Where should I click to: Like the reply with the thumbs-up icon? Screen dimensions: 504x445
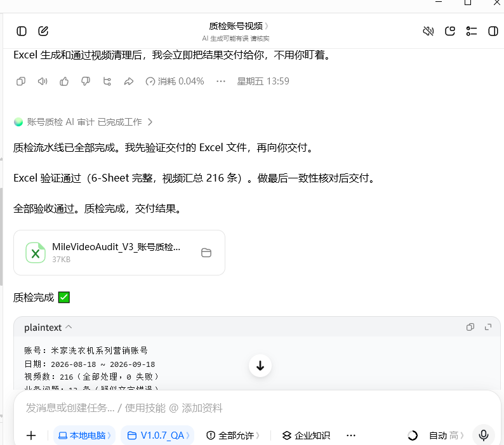pos(64,81)
